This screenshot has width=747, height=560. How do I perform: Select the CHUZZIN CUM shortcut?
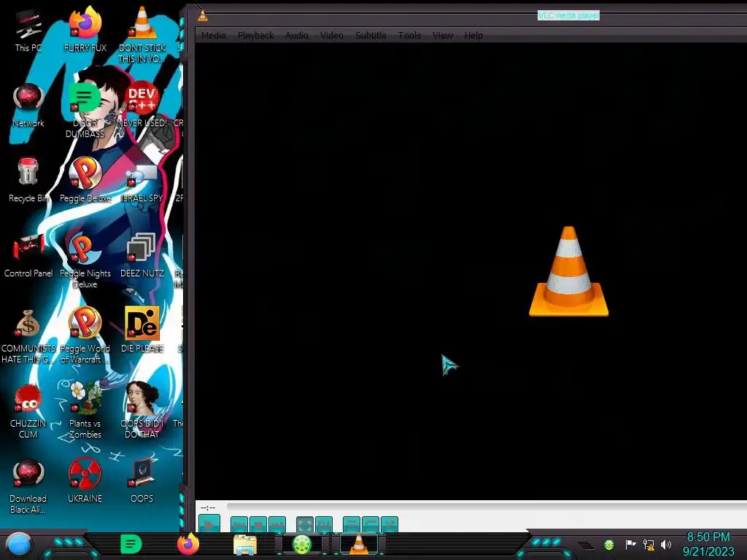click(28, 411)
